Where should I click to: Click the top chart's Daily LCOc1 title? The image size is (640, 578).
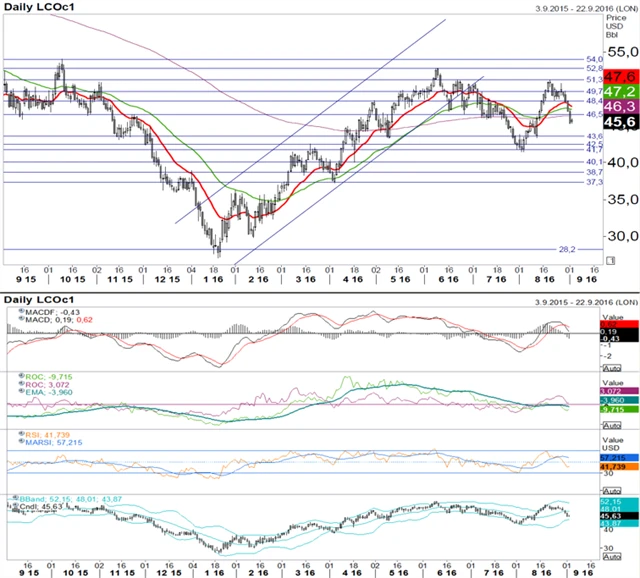pos(40,7)
